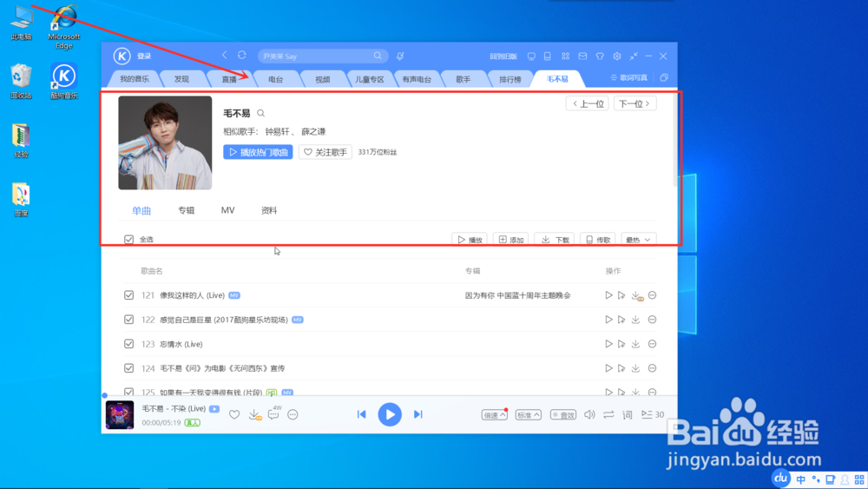Open the lyrics (词) icon

pos(628,414)
